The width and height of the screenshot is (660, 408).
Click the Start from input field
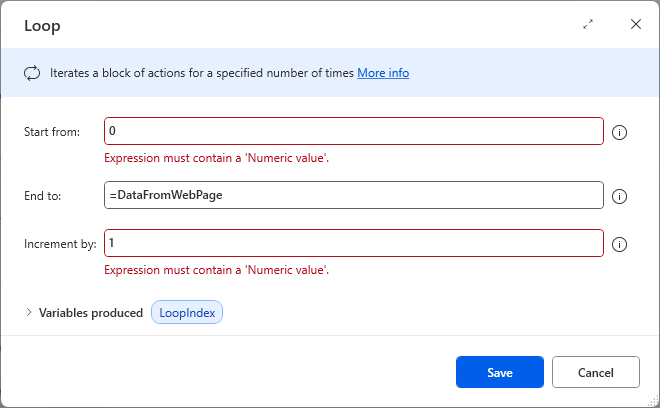(x=354, y=132)
